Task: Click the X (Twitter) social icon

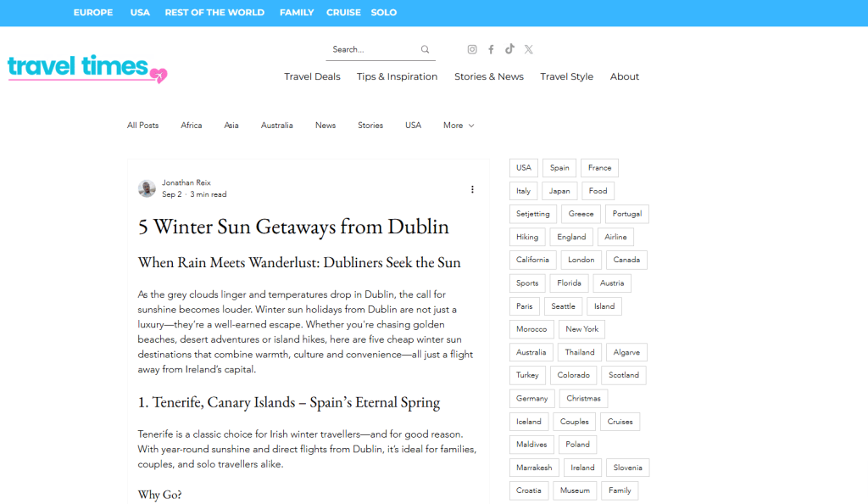Action: [x=528, y=48]
